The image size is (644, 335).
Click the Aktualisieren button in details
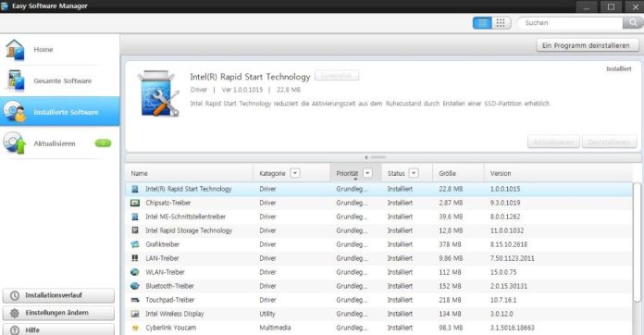click(553, 142)
